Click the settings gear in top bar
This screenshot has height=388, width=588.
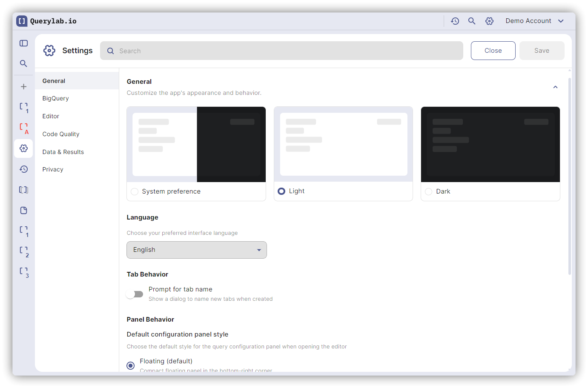(489, 21)
